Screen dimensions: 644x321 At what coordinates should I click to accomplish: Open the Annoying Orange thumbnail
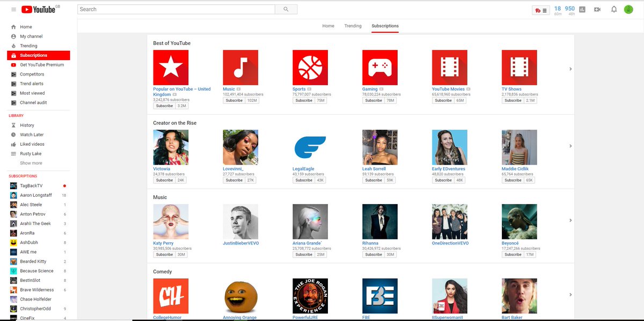pyautogui.click(x=240, y=296)
